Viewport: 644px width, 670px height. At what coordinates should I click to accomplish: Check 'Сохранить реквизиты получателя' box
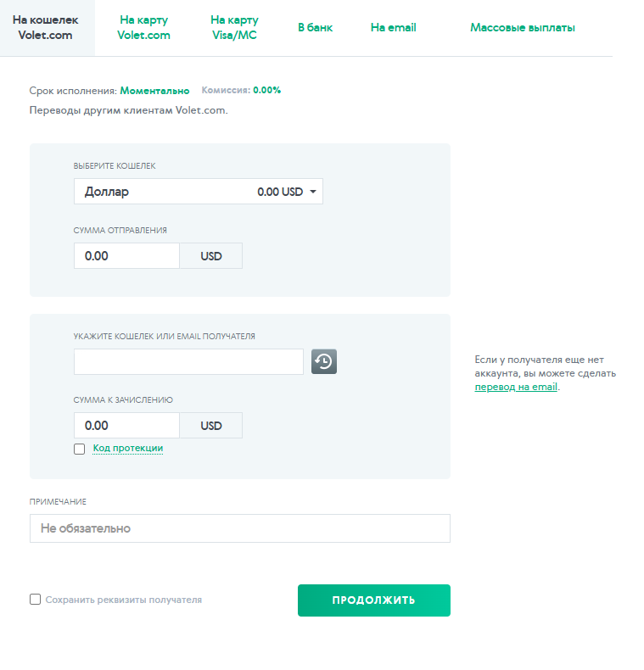(x=36, y=600)
